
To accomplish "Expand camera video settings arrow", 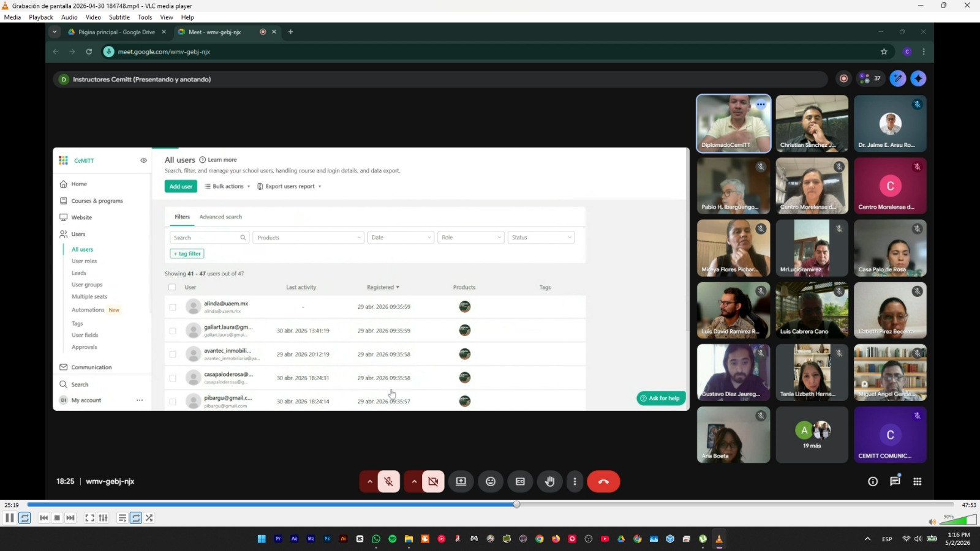I will pos(414,482).
